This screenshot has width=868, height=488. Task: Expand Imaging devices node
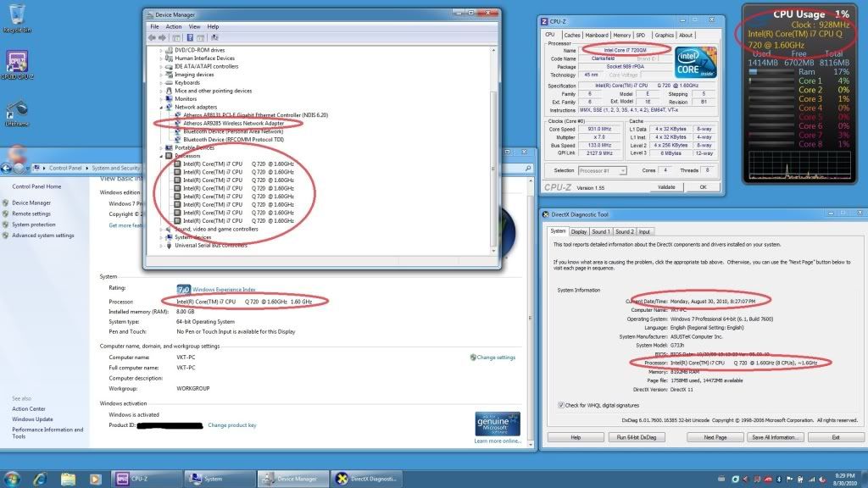pos(160,75)
